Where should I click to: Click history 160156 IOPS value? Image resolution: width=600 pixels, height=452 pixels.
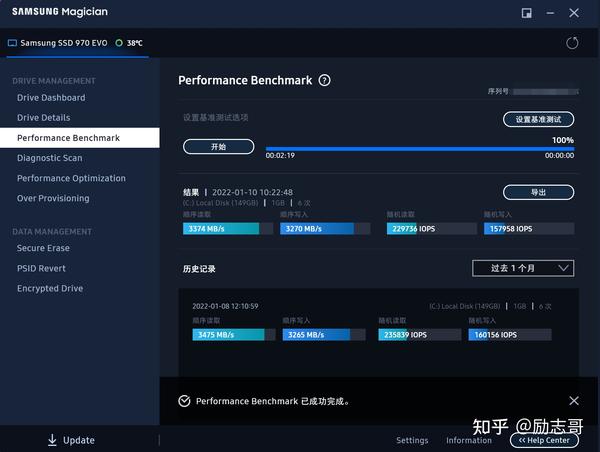[496, 335]
